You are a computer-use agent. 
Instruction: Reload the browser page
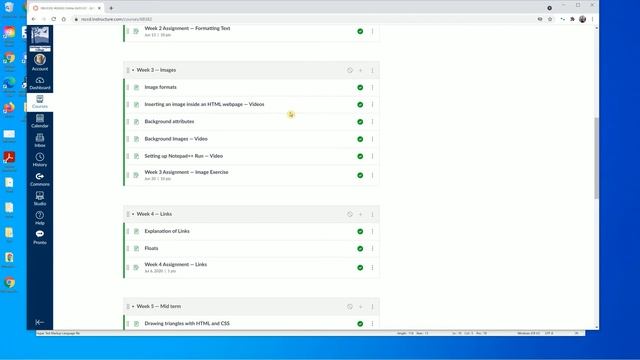point(53,19)
